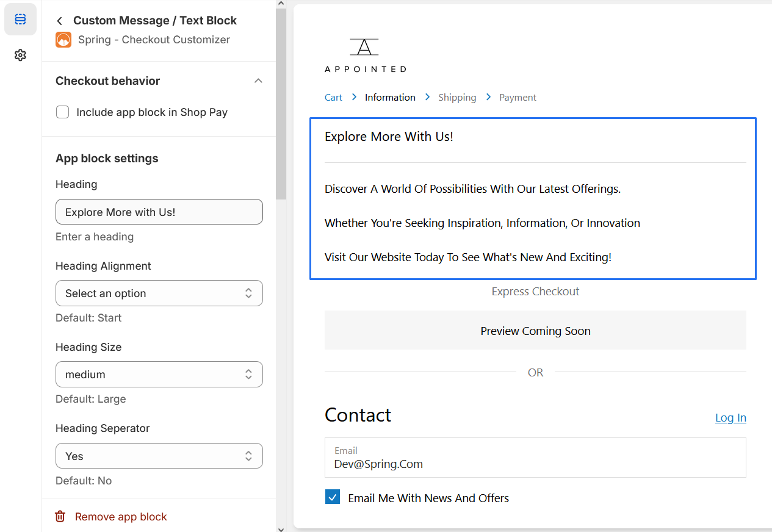Open the settings gear icon in sidebar
Image resolution: width=772 pixels, height=532 pixels.
pos(20,56)
